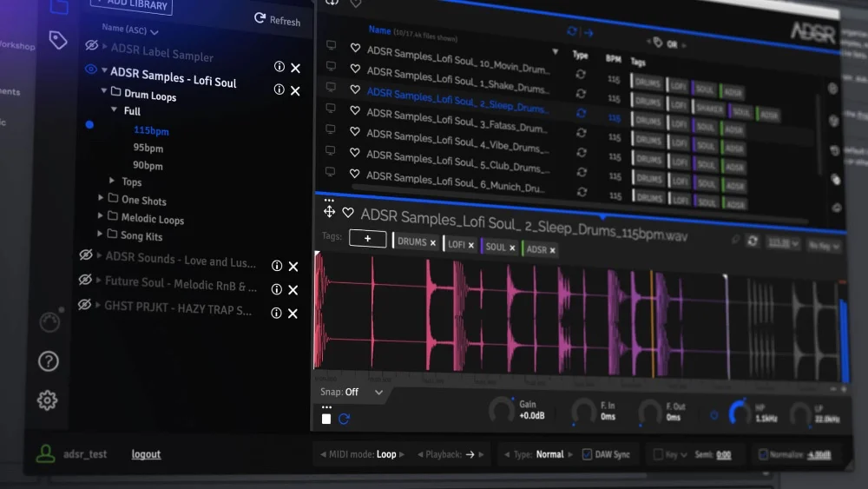The width and height of the screenshot is (868, 489).
Task: Click the logout link
Action: click(x=146, y=454)
